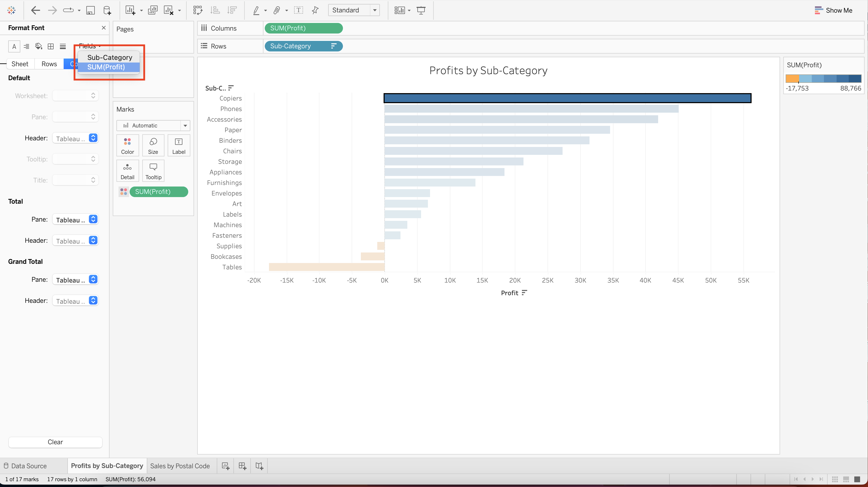Select the Phones bar in chart
This screenshot has height=487, width=868.
pos(531,109)
